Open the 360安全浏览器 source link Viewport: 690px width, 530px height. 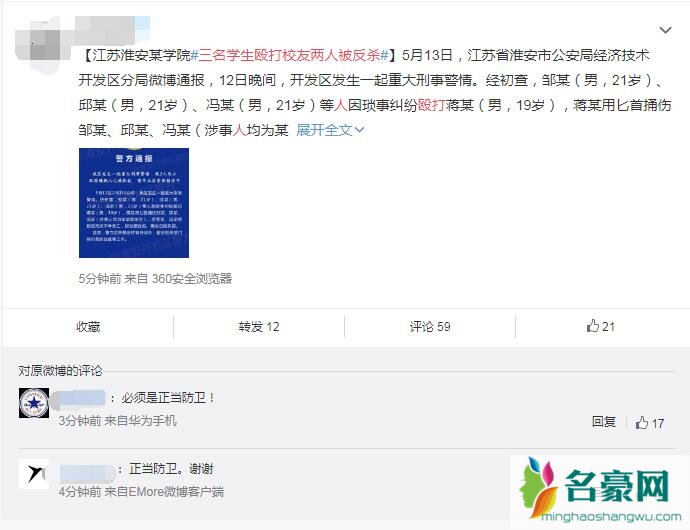pyautogui.click(x=192, y=279)
